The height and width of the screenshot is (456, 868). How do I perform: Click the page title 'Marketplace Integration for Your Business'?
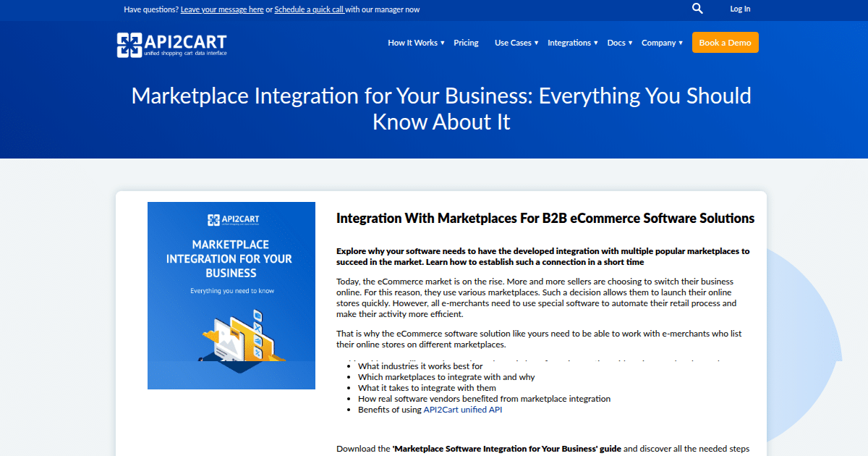point(441,109)
